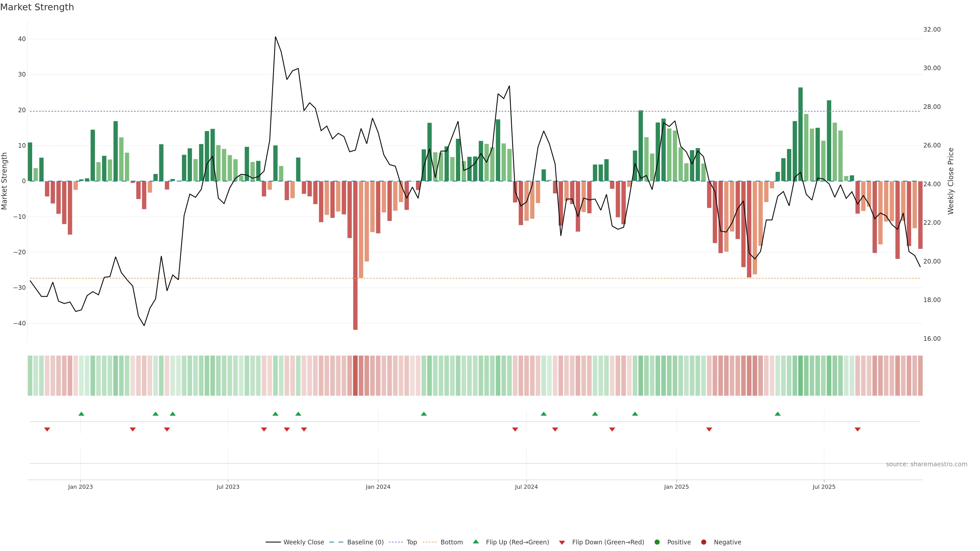Screen dimensions: 980x551
Task: Click the rightmost red flip-down triangle marker
Action: [x=857, y=429]
